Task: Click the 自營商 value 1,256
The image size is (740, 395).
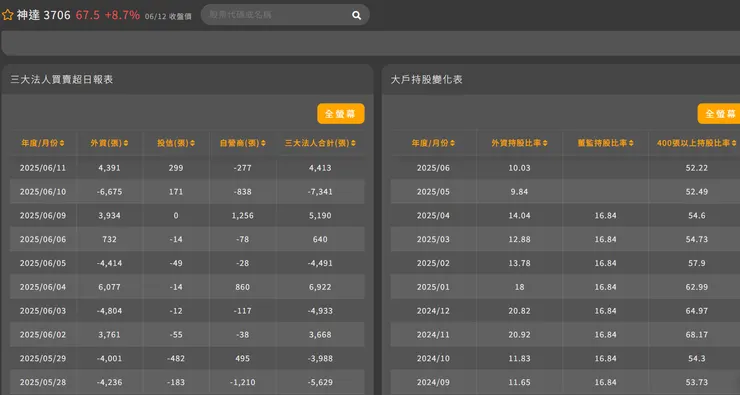Action: click(243, 216)
